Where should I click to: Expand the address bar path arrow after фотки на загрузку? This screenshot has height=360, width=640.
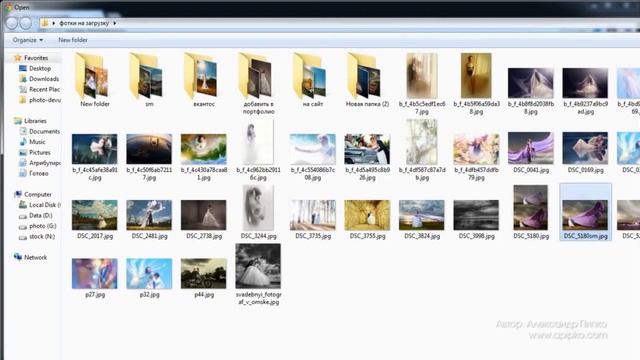[115, 23]
